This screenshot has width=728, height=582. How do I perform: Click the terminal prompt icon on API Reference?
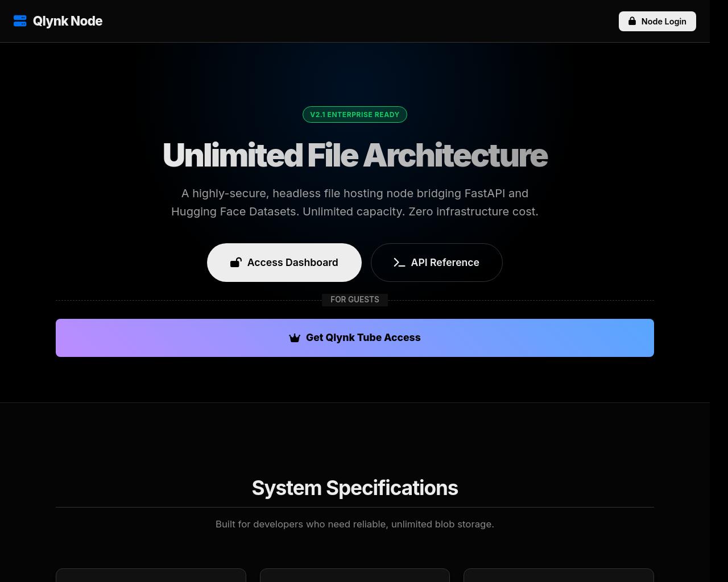pos(399,263)
